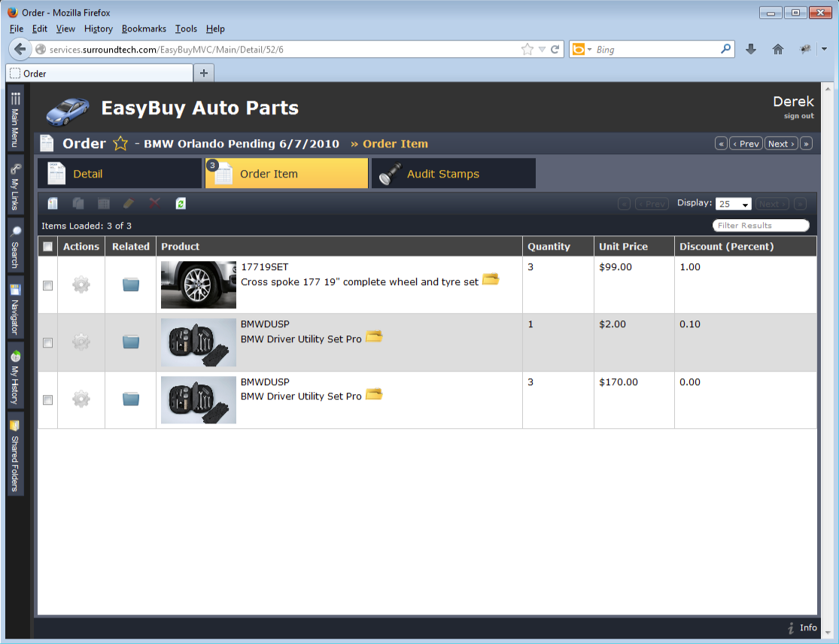
Task: Open the Edit menu
Action: coord(40,29)
